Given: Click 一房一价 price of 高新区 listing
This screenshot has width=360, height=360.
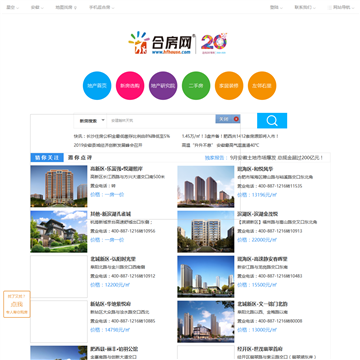Looking at the screenshot, I should tap(107, 195).
